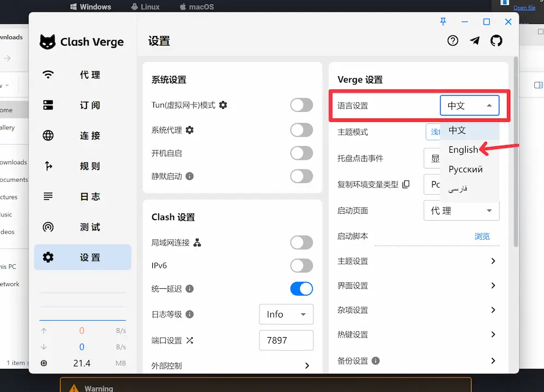Click the 浏览 link for 启动脚本

pos(482,236)
